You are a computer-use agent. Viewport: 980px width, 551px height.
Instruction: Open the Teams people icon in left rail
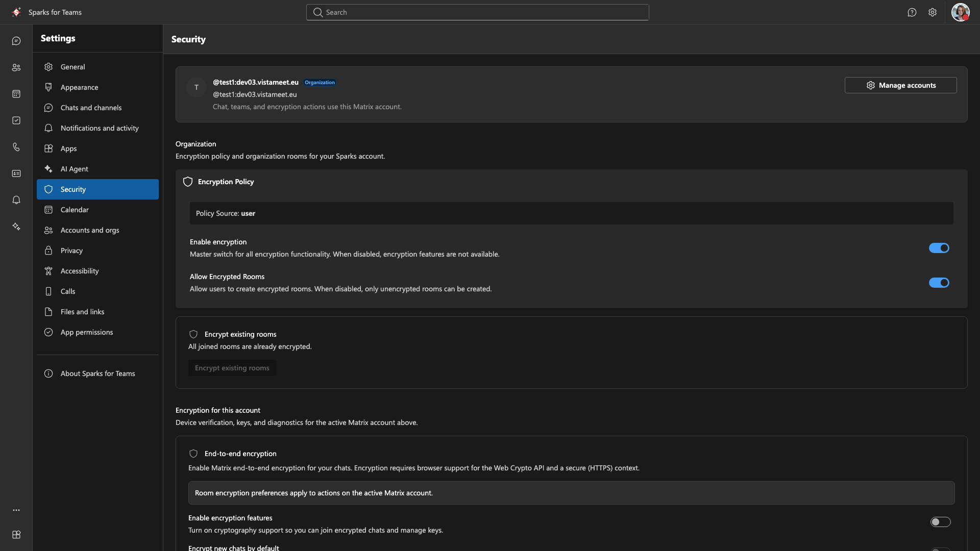[x=16, y=67]
